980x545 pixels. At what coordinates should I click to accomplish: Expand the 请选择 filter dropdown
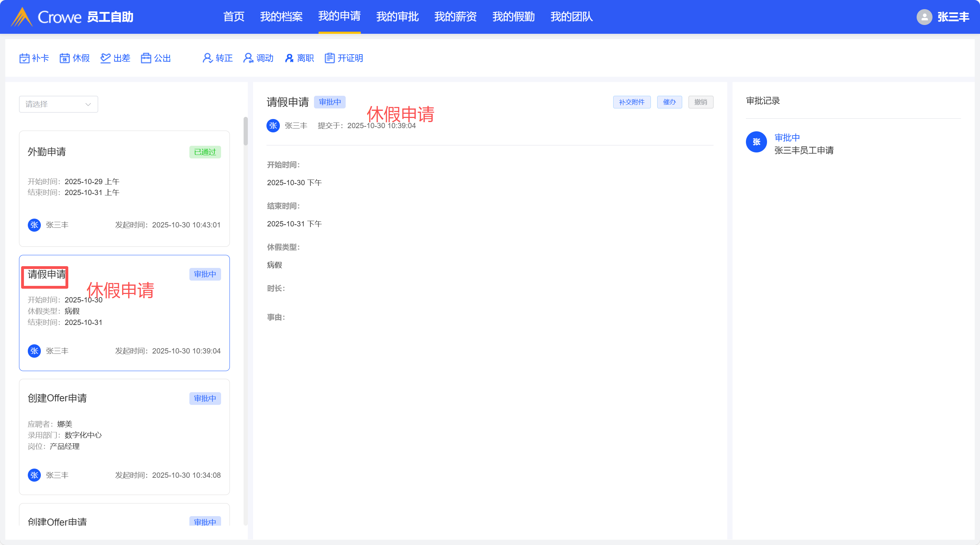(58, 104)
